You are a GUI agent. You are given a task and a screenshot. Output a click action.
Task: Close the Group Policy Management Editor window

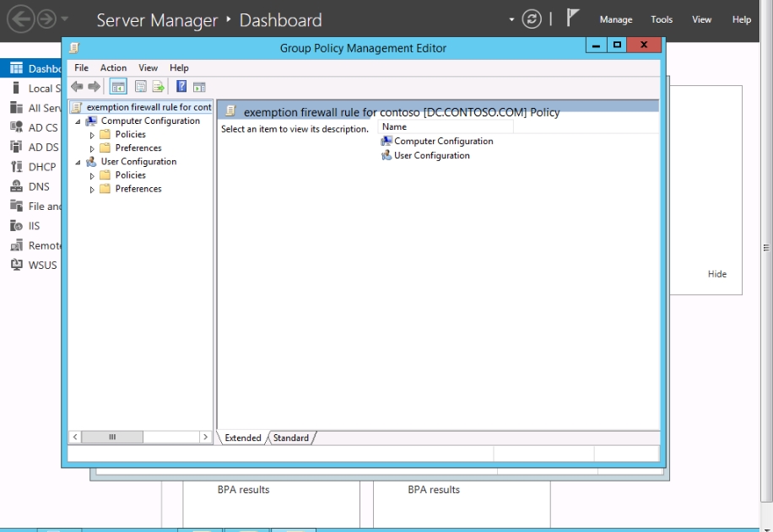tap(644, 46)
